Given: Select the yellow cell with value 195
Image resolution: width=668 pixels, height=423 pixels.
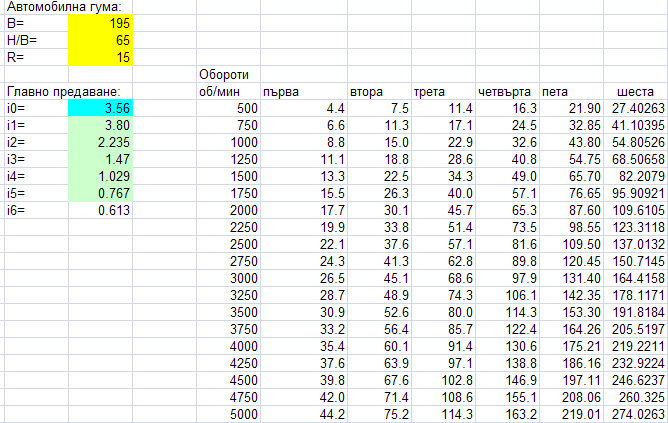Looking at the screenshot, I should coord(99,24).
